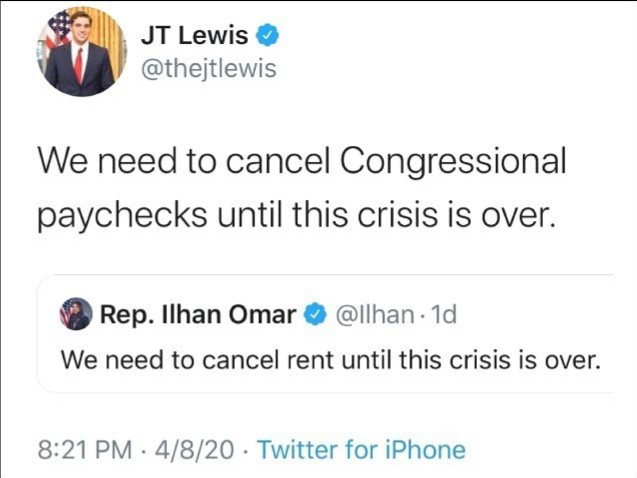Visit the @thejtlewis handle link
The width and height of the screenshot is (637, 478).
[x=209, y=69]
